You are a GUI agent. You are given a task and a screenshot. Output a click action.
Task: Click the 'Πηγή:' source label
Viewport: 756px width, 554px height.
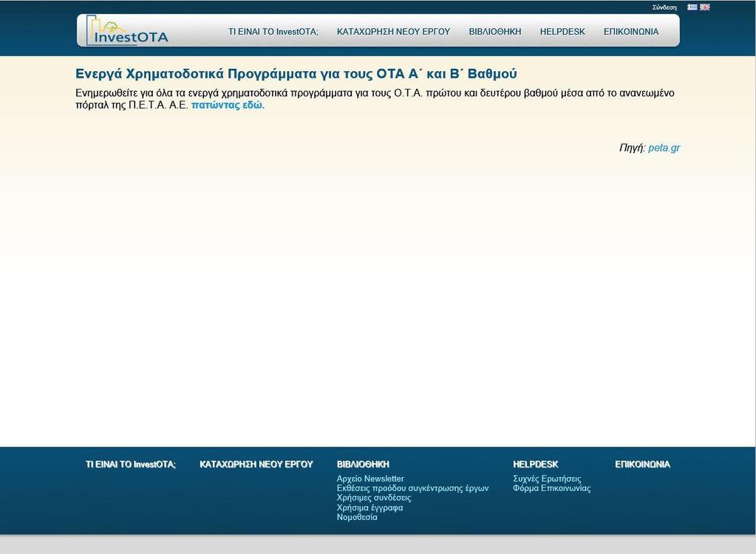[x=632, y=148]
